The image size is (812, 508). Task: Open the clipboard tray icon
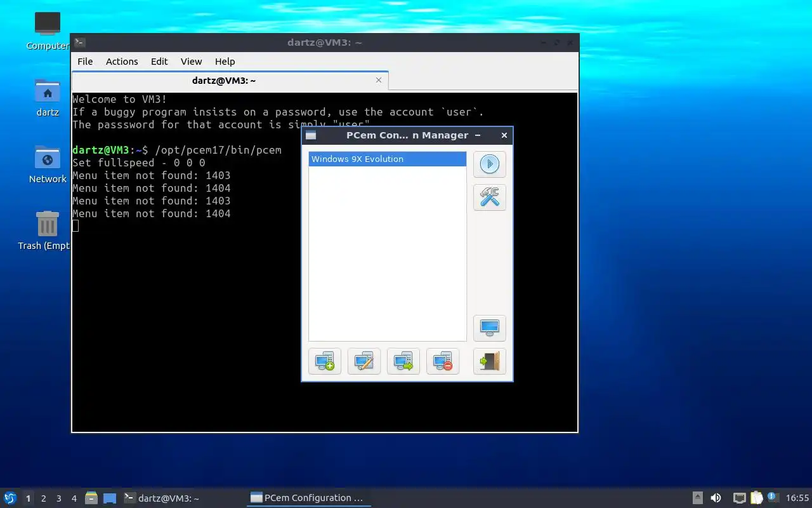coord(756,498)
